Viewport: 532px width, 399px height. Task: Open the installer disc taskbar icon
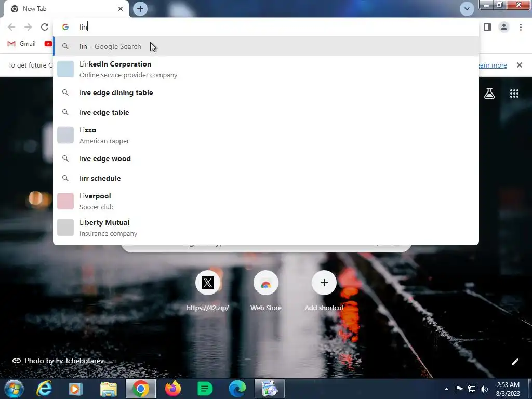pyautogui.click(x=270, y=389)
